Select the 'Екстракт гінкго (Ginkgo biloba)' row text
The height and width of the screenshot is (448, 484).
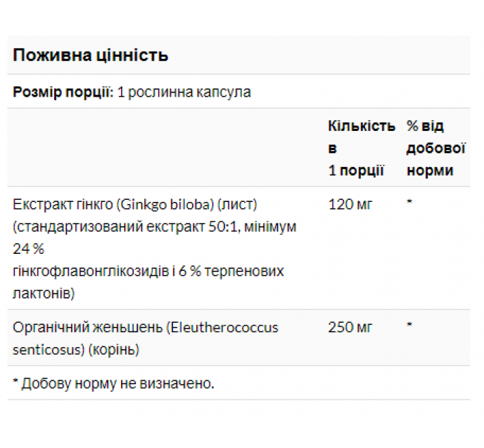pyautogui.click(x=154, y=249)
